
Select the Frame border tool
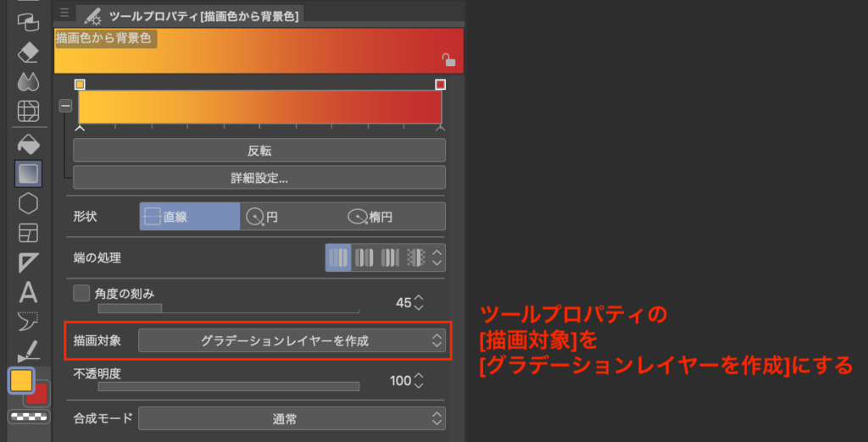pos(28,233)
